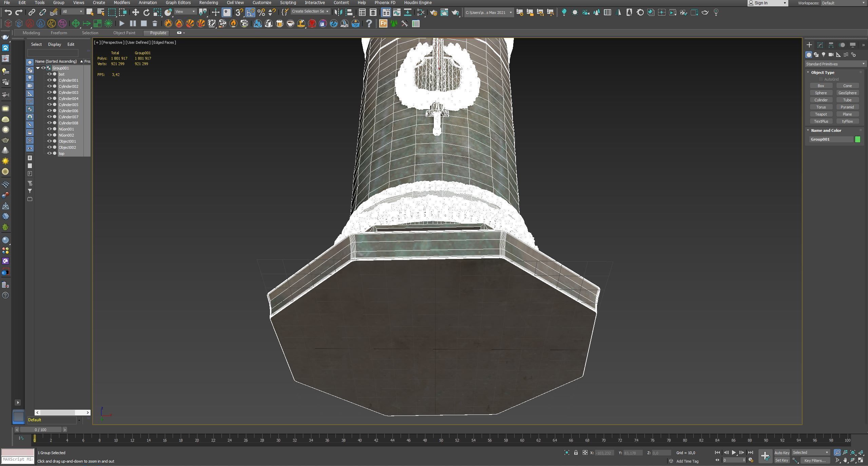Click the Select by Name icon
This screenshot has height=466, width=868.
click(101, 13)
